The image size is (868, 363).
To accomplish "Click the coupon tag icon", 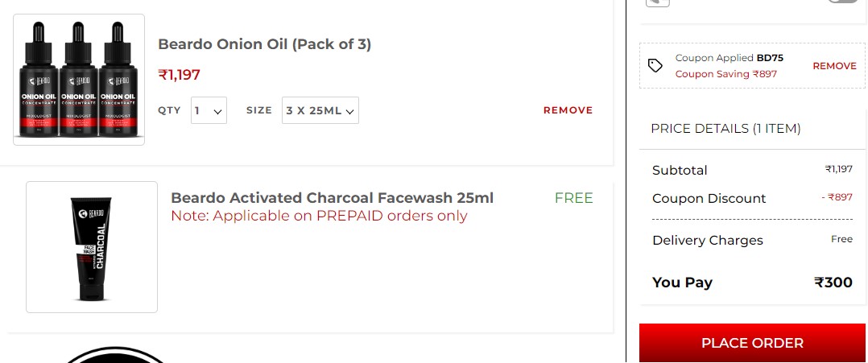I will click(x=655, y=66).
